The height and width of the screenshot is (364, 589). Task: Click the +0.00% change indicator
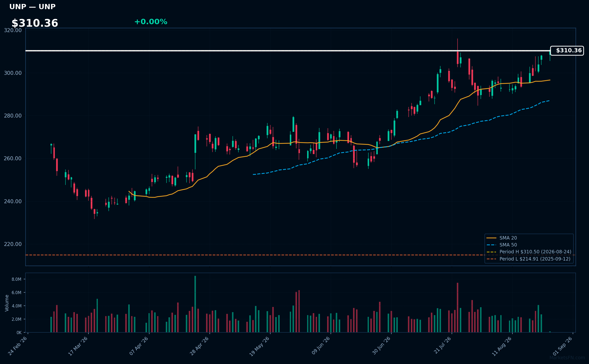[x=151, y=22]
